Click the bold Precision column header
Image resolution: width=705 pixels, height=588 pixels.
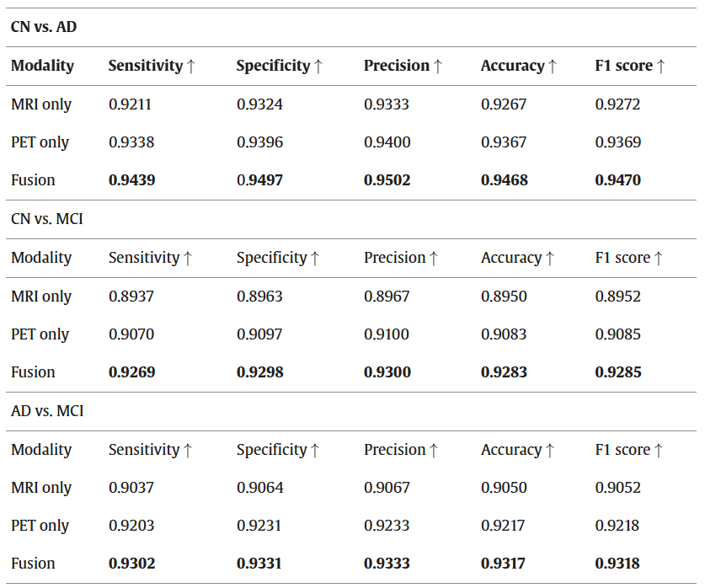click(396, 66)
